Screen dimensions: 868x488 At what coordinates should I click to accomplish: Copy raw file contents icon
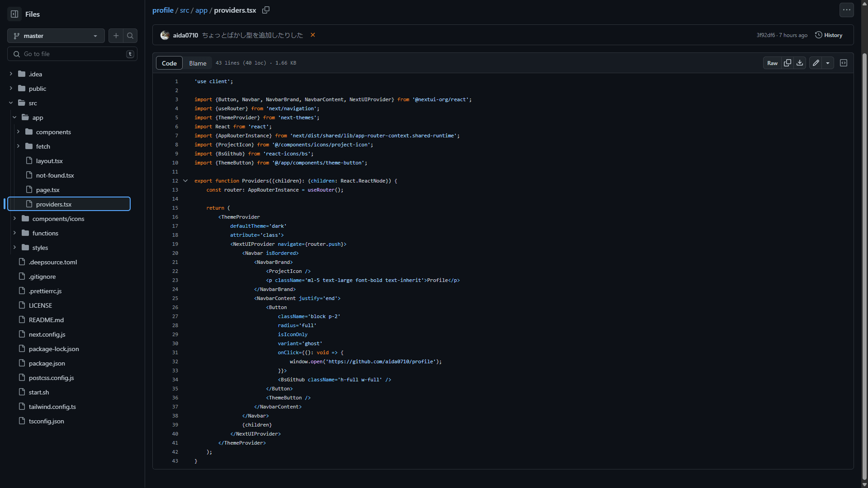tap(788, 63)
